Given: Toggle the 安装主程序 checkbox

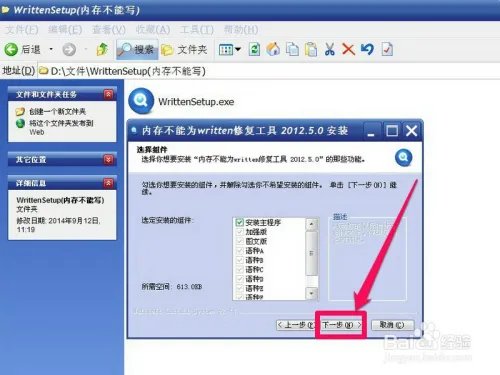Looking at the screenshot, I should point(239,222).
